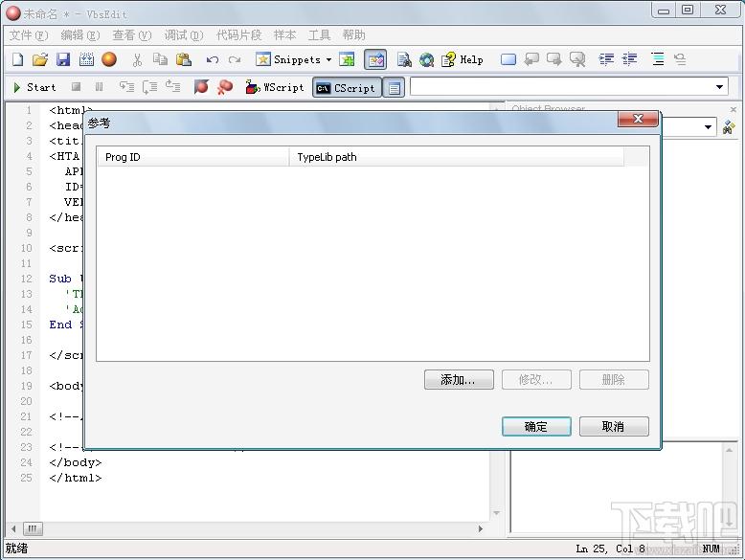
Task: Cancel the dialog with 取消
Action: coord(614,426)
